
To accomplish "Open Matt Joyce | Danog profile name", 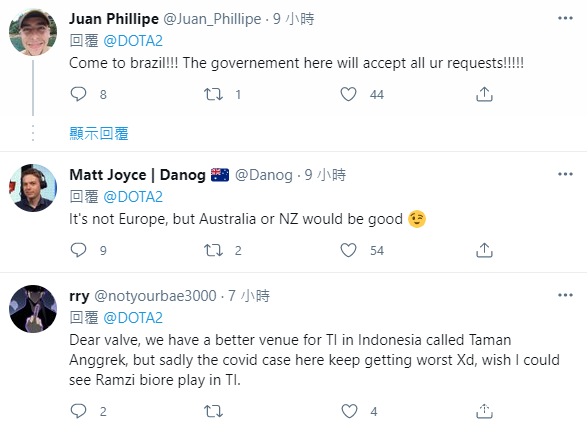I will tap(137, 175).
